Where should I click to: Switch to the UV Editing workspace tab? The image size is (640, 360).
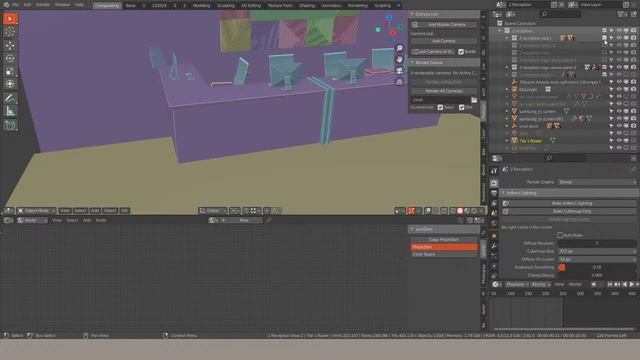coord(251,5)
